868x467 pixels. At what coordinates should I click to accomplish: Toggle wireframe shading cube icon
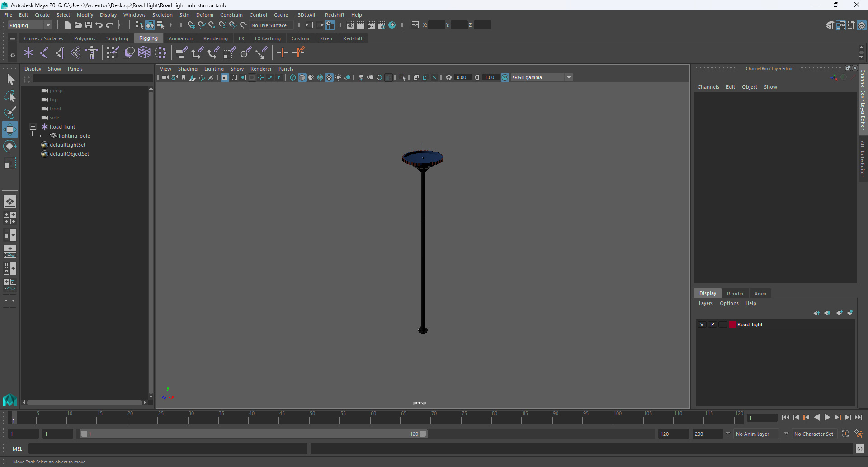(293, 77)
